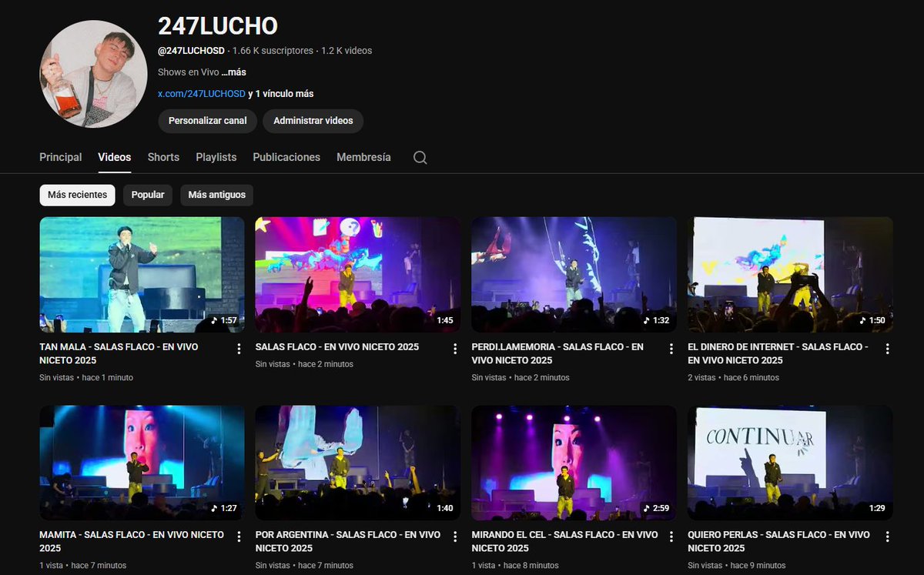Select the Videos tab
924x575 pixels.
pyautogui.click(x=115, y=157)
